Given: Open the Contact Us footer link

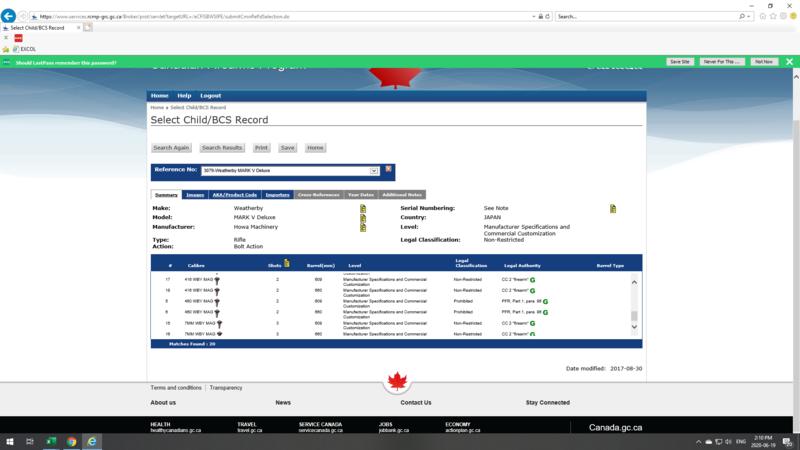Looking at the screenshot, I should tap(416, 403).
